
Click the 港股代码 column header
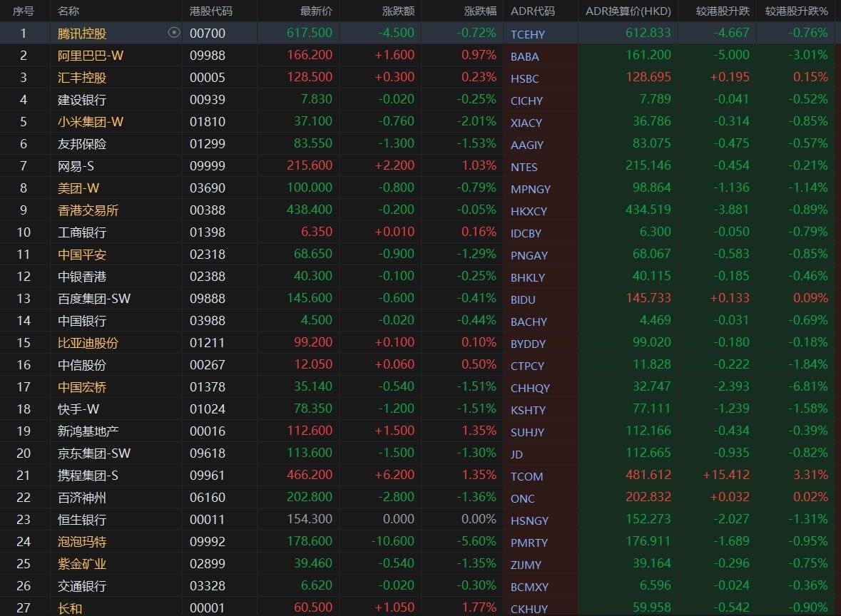[211, 11]
